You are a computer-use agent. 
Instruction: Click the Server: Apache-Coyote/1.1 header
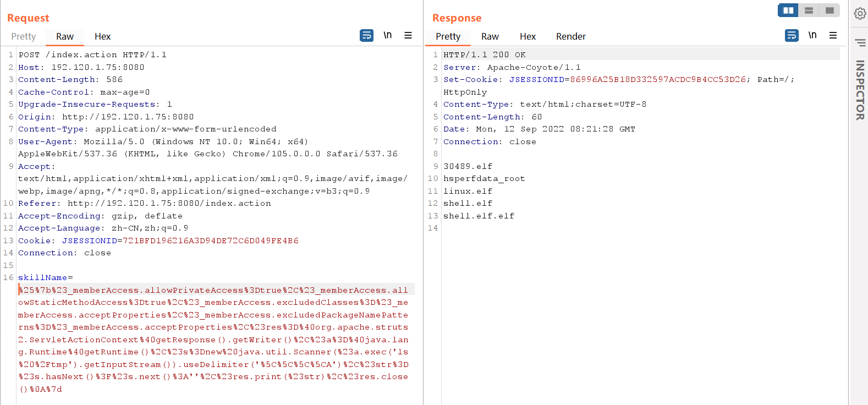tap(512, 67)
